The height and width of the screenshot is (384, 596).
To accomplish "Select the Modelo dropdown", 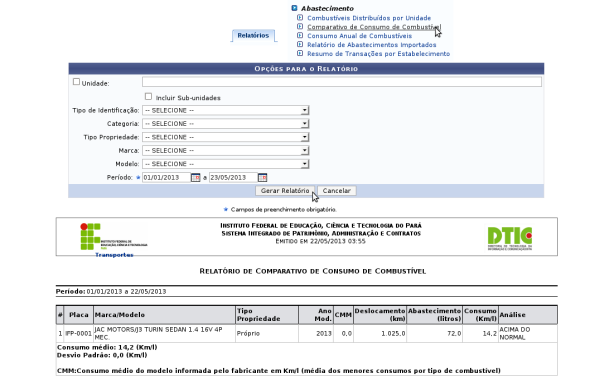I will pos(226,164).
